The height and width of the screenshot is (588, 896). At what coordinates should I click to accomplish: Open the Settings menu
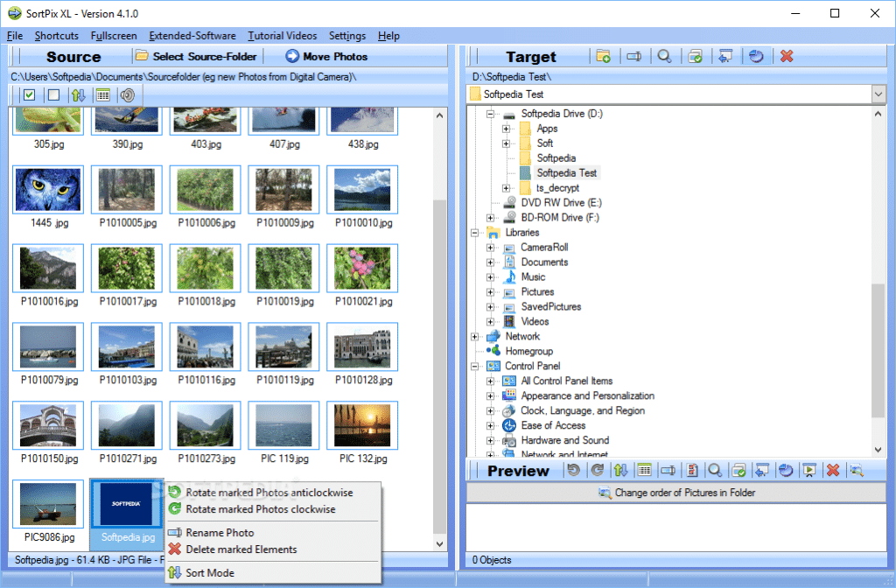(346, 35)
